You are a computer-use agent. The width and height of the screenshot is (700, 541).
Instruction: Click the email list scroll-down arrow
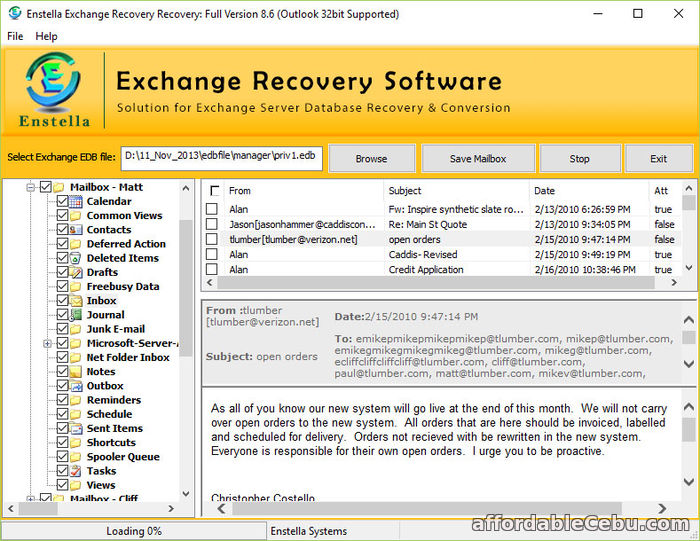click(689, 268)
